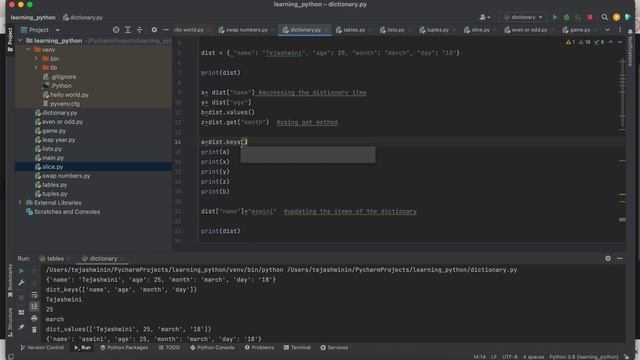
Task: Minimize the Run tool window
Action: click(620, 258)
